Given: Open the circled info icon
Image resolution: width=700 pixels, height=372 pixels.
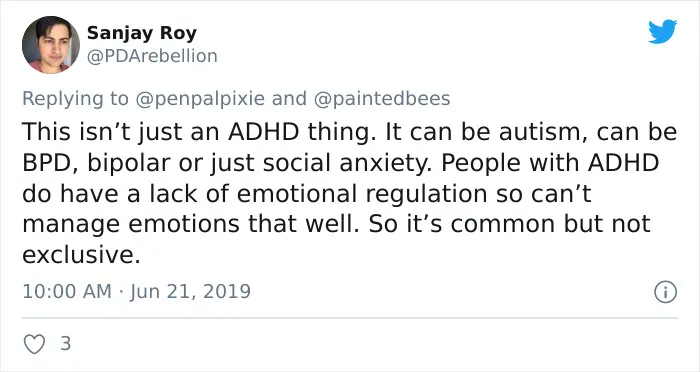Looking at the screenshot, I should (666, 292).
